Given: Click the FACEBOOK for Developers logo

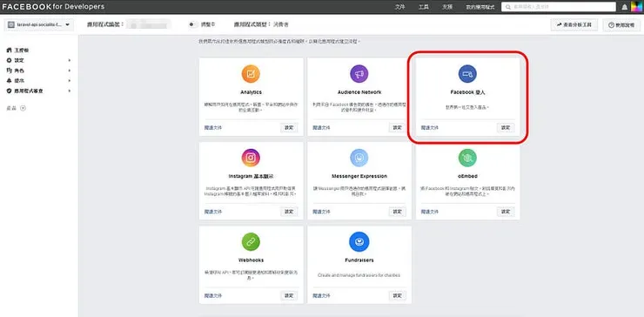Looking at the screenshot, I should click(x=53, y=7).
